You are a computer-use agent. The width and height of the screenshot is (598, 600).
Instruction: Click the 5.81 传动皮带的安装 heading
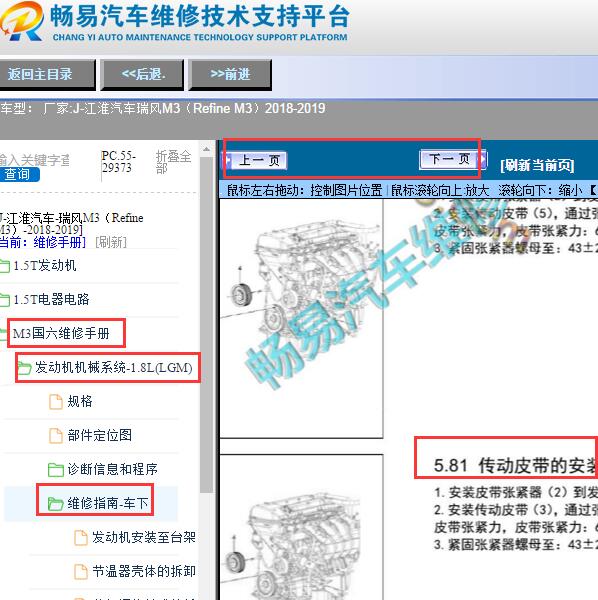pyautogui.click(x=515, y=466)
